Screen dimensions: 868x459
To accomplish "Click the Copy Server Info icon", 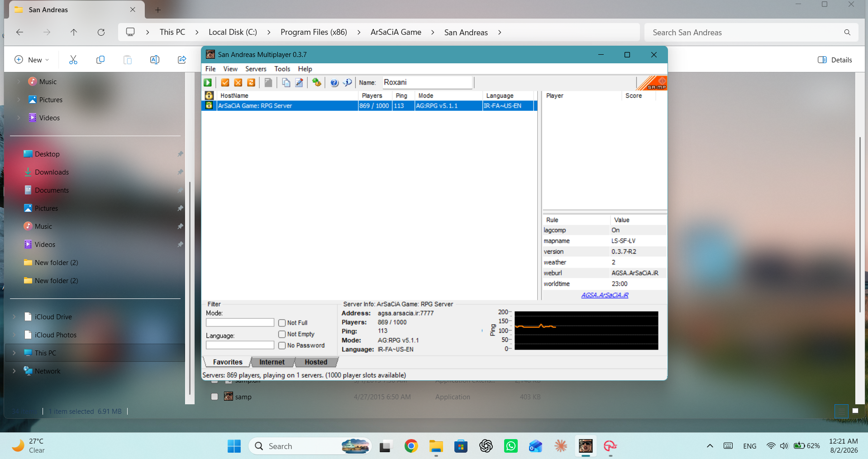I will pyautogui.click(x=286, y=82).
